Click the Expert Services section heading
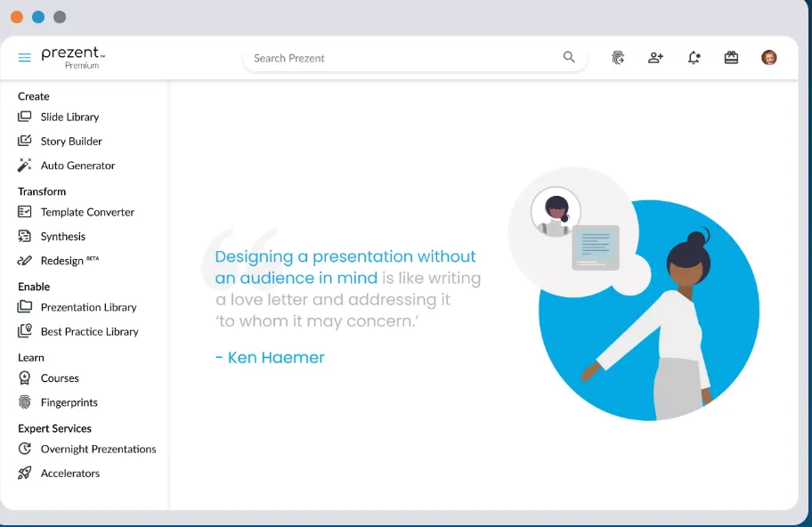The image size is (812, 527). (x=54, y=429)
